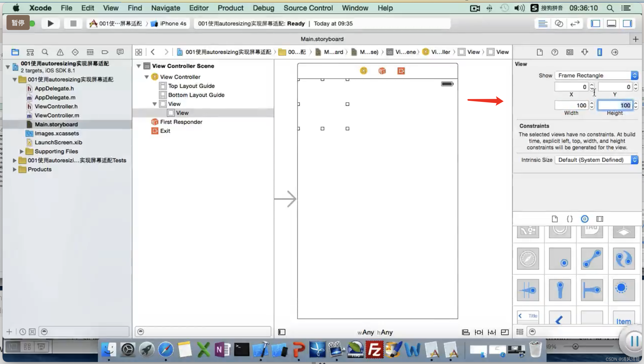Open the Editor menu in menu bar
Screen dimensions: 644x364
198,8
